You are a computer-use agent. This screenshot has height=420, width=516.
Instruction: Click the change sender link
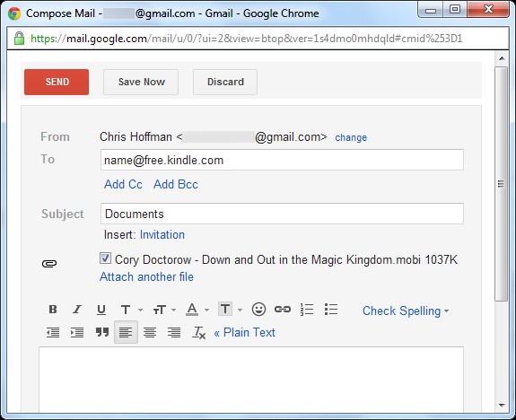pos(351,137)
